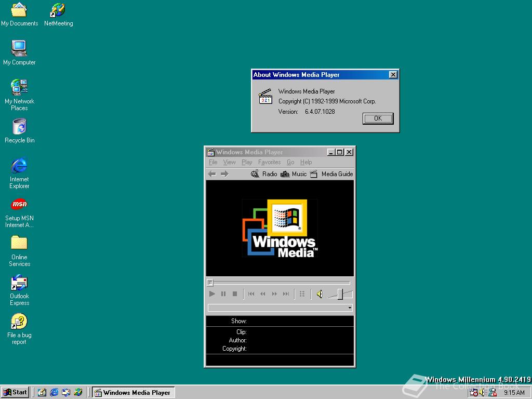Viewport: 532px width, 399px height.
Task: Click the Pause button
Action: click(x=223, y=294)
